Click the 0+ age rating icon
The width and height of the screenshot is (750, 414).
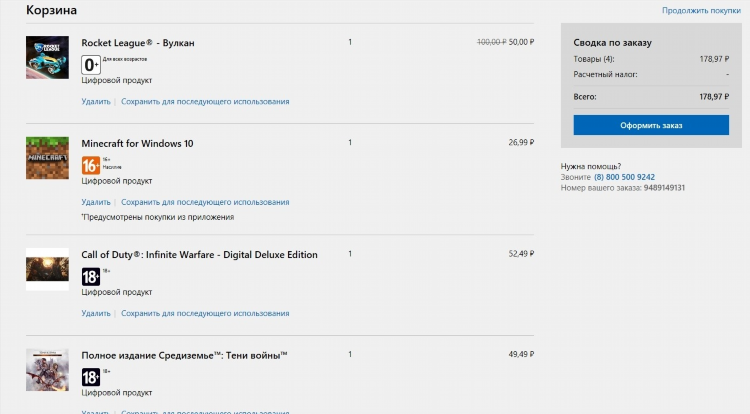pyautogui.click(x=91, y=65)
